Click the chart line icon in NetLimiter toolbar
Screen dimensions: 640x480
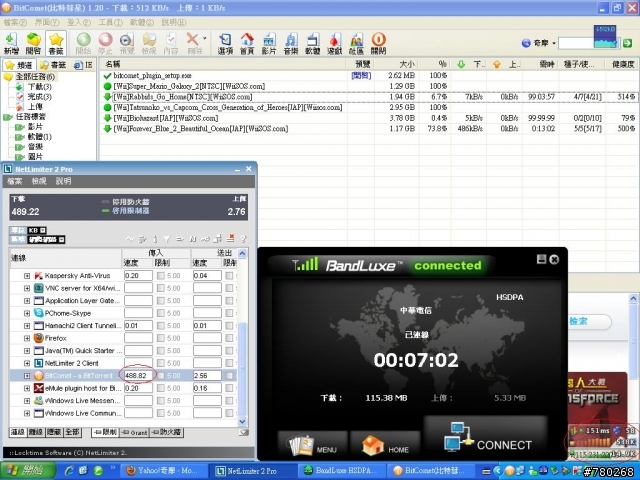click(x=130, y=239)
